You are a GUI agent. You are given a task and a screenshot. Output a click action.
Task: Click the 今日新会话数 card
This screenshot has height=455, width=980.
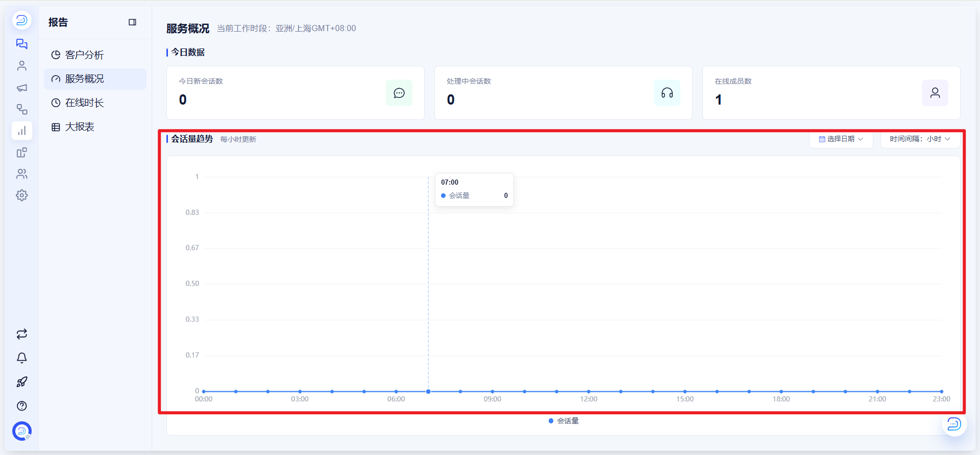[296, 93]
